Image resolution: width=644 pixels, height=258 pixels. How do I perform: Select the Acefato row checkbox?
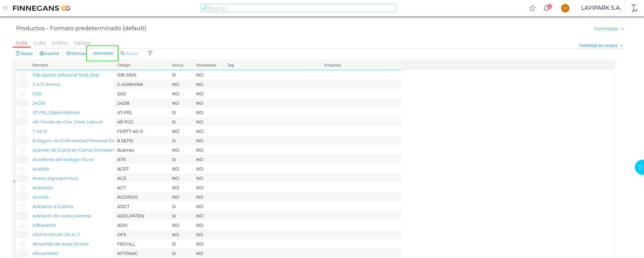tap(23, 169)
